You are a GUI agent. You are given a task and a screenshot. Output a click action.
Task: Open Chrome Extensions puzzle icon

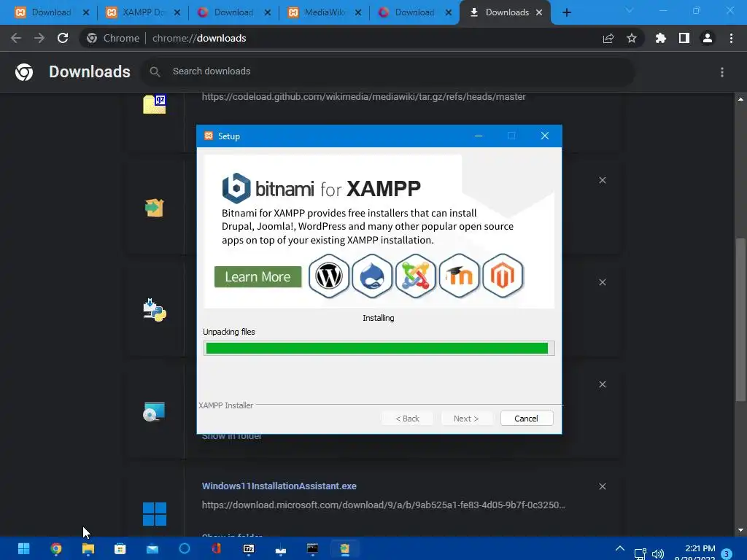(660, 38)
